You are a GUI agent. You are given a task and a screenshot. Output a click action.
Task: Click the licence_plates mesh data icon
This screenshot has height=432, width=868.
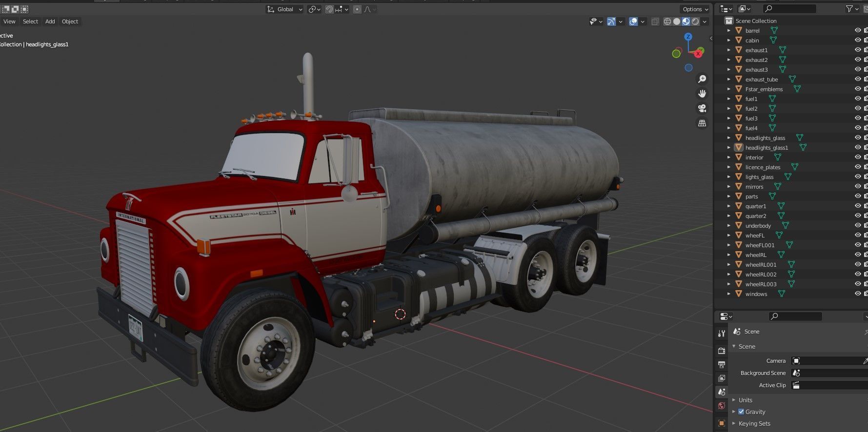[794, 167]
